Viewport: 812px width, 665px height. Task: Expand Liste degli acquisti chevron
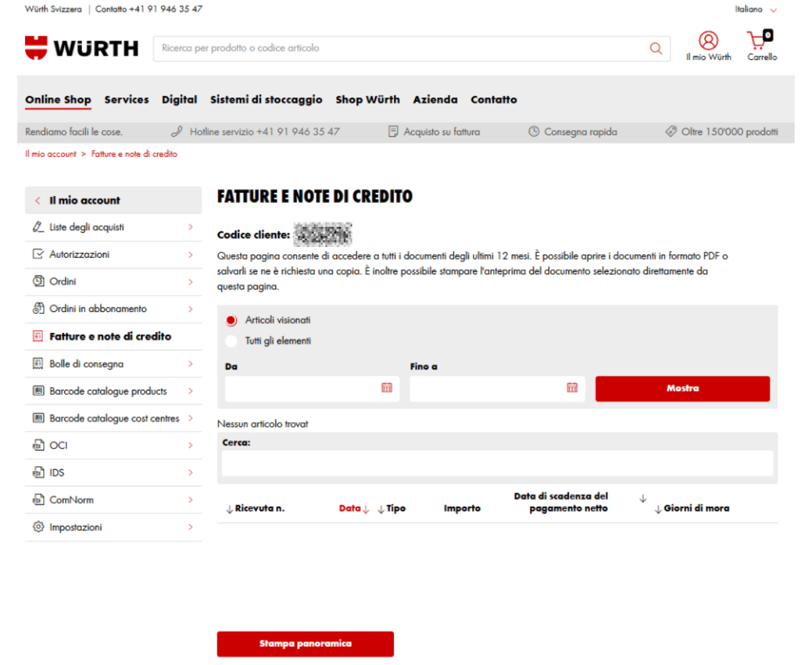(x=191, y=227)
